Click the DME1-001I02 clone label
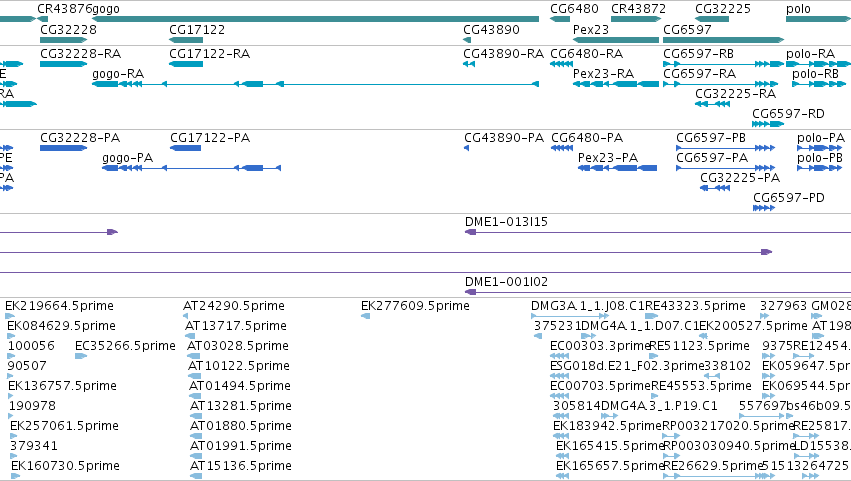 click(506, 282)
